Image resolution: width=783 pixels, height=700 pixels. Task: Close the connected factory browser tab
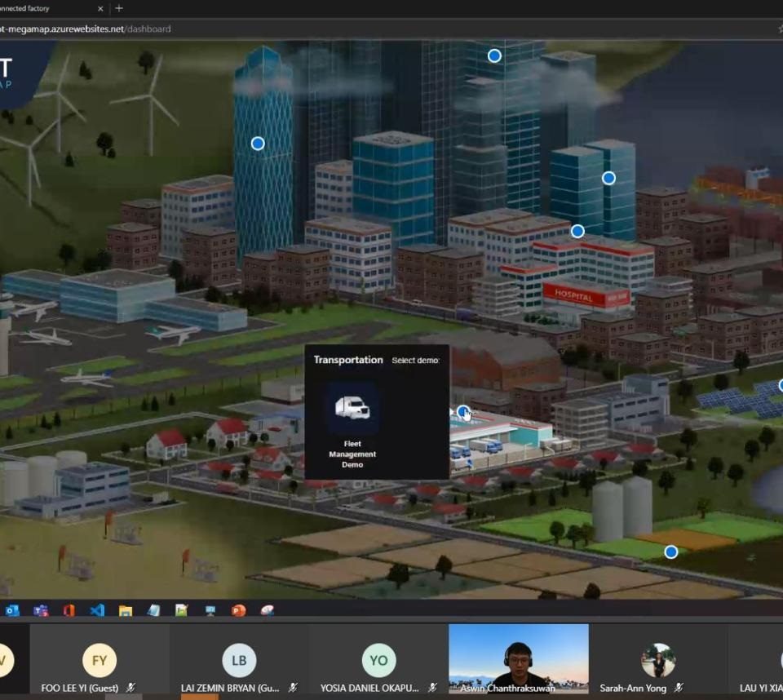pos(100,8)
